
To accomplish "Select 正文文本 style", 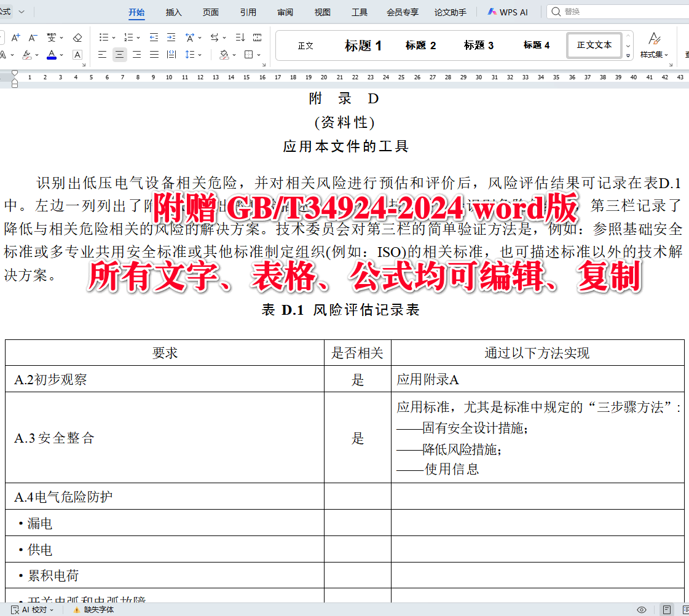I will 594,45.
